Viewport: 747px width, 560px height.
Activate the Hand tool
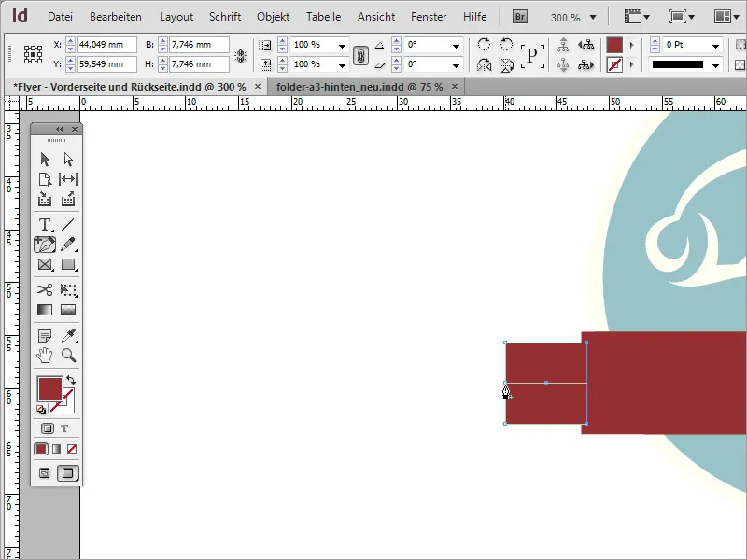(45, 356)
